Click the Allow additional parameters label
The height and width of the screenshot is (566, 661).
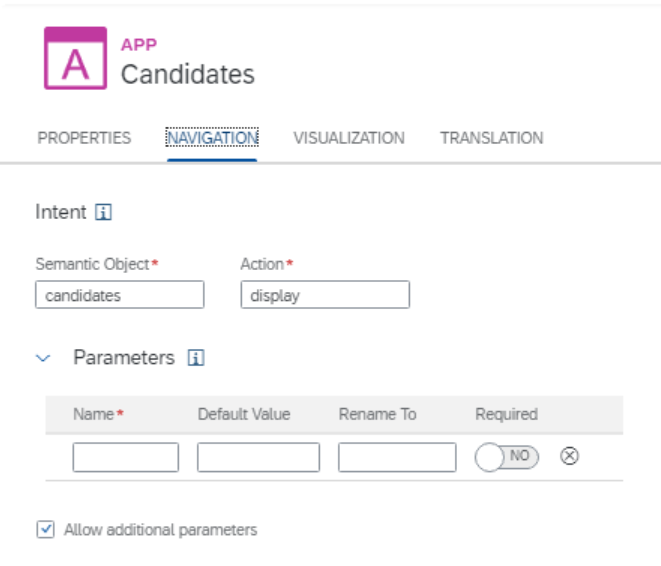point(160,529)
